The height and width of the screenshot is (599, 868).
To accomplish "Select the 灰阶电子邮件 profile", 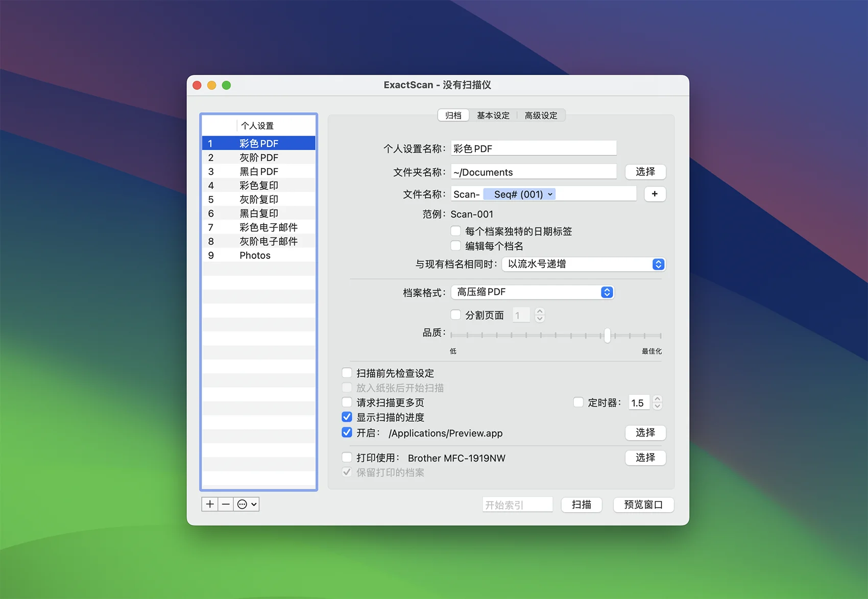I will pyautogui.click(x=259, y=241).
